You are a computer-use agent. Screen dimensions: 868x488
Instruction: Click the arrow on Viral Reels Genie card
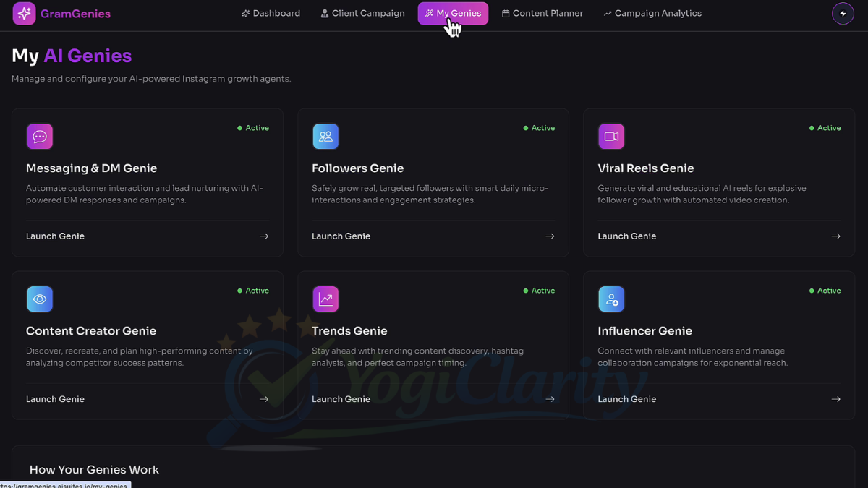835,236
